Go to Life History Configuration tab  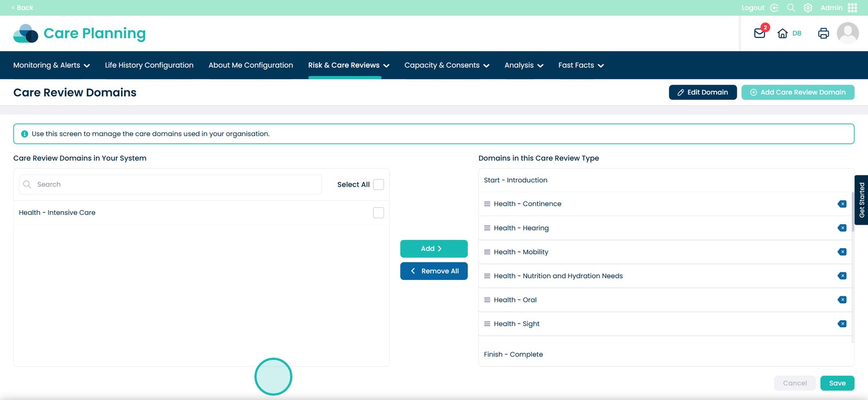point(149,65)
